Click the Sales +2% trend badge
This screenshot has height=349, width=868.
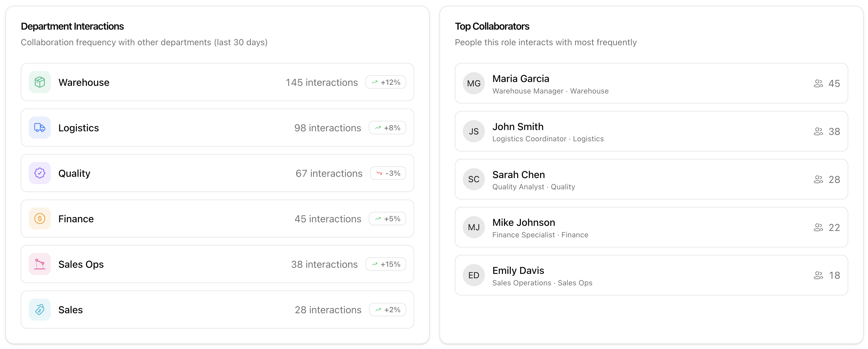388,310
